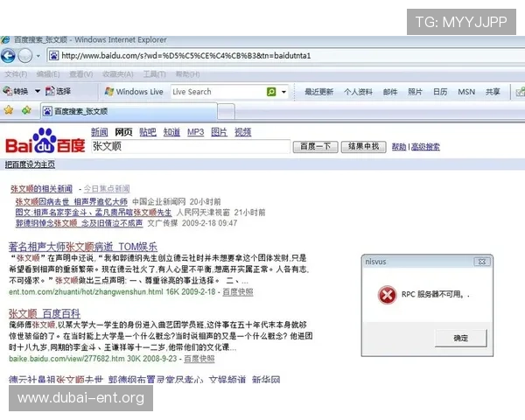The image size is (525, 420).
Task: Open 张文顺的相关新闻 link
Action: [41, 189]
